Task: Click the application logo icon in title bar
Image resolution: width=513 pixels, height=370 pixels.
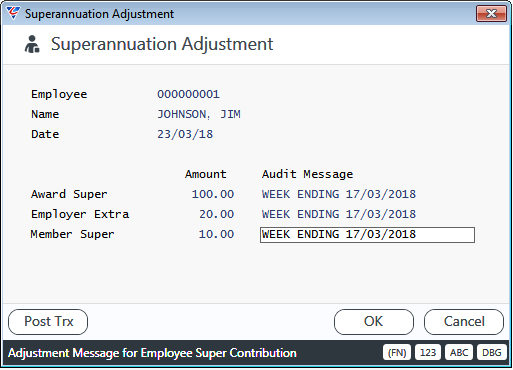Action: (x=14, y=13)
